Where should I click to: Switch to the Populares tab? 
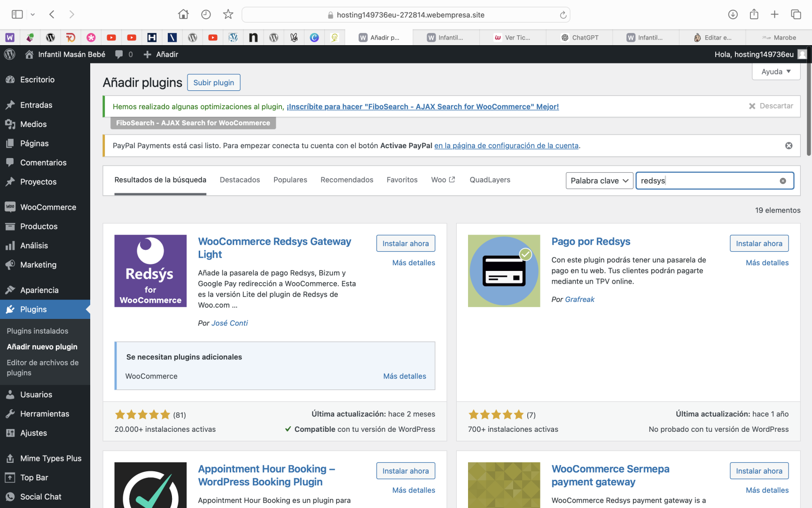point(290,180)
